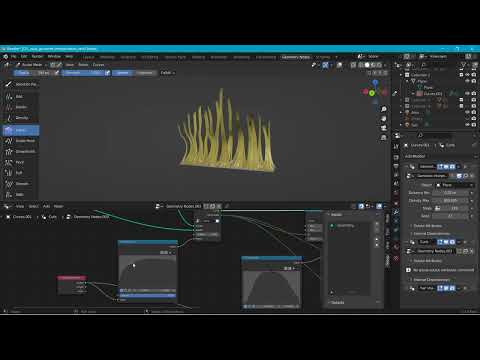Viewport: 480px width, 360px height.
Task: Open the outliner filter funnel
Action: [463, 65]
